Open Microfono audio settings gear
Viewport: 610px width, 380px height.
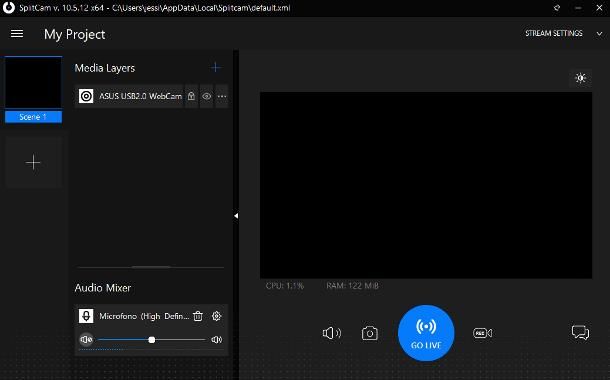(x=217, y=316)
